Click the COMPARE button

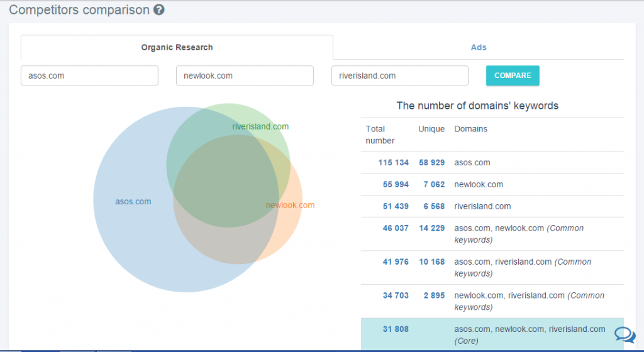click(x=513, y=75)
